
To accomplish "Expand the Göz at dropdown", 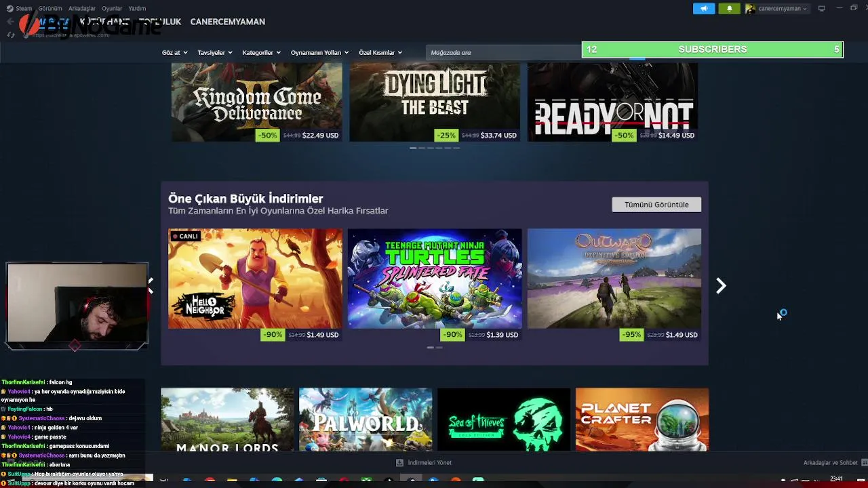I will pos(174,52).
